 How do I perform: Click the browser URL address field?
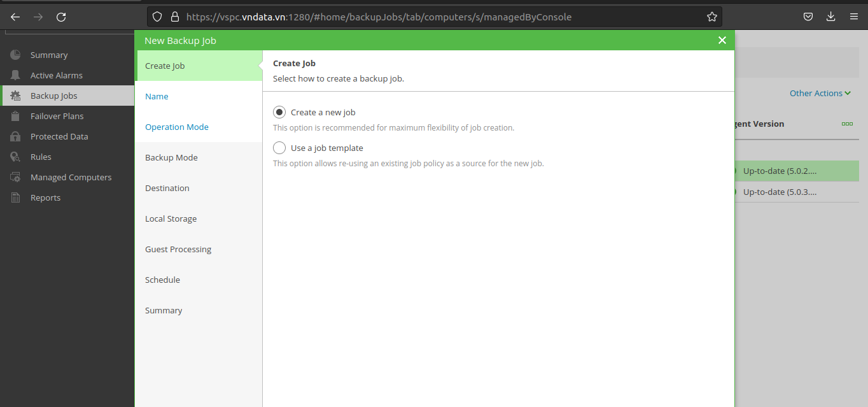point(433,17)
